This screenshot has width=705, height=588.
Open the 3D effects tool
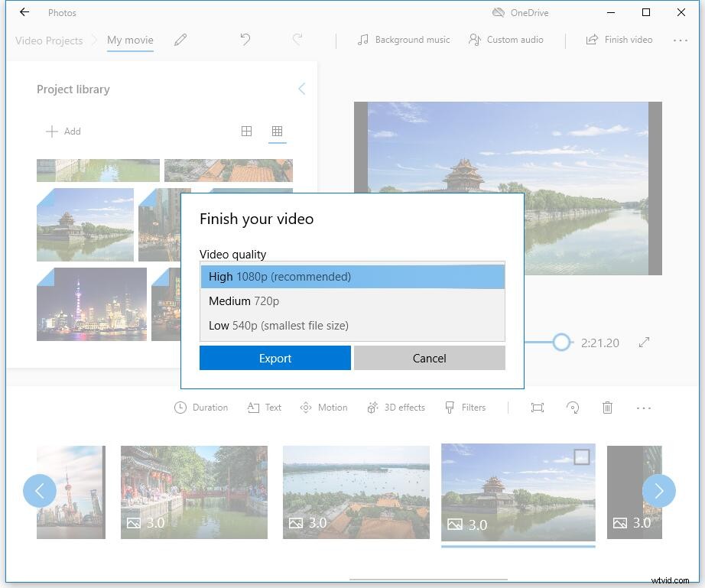396,407
